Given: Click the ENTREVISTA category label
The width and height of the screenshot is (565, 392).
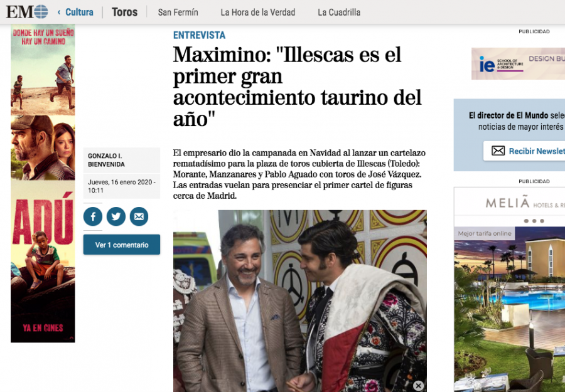Looking at the screenshot, I should [199, 35].
